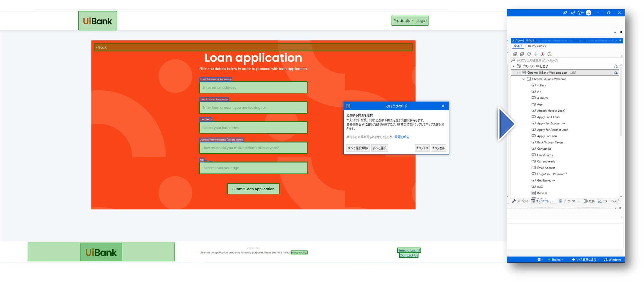Open the help question-mark menu
This screenshot has width=644, height=282.
[x=580, y=13]
